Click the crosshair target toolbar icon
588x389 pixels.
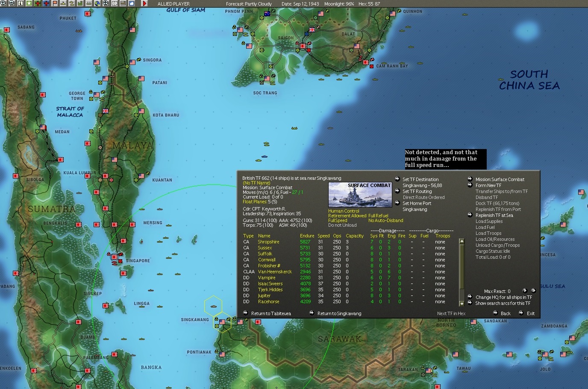(106, 3)
